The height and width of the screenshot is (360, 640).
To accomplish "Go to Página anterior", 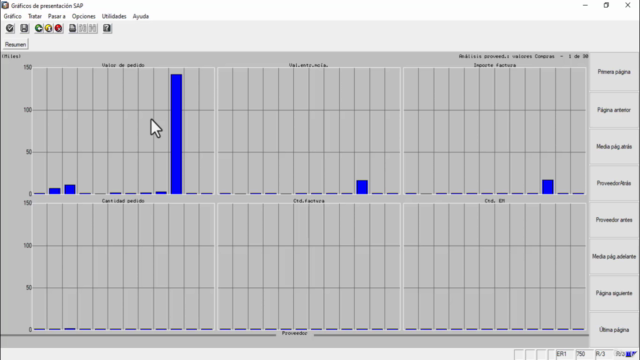I will point(614,110).
